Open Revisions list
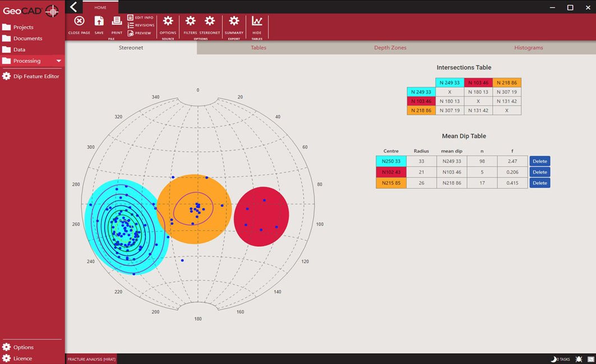 click(141, 25)
